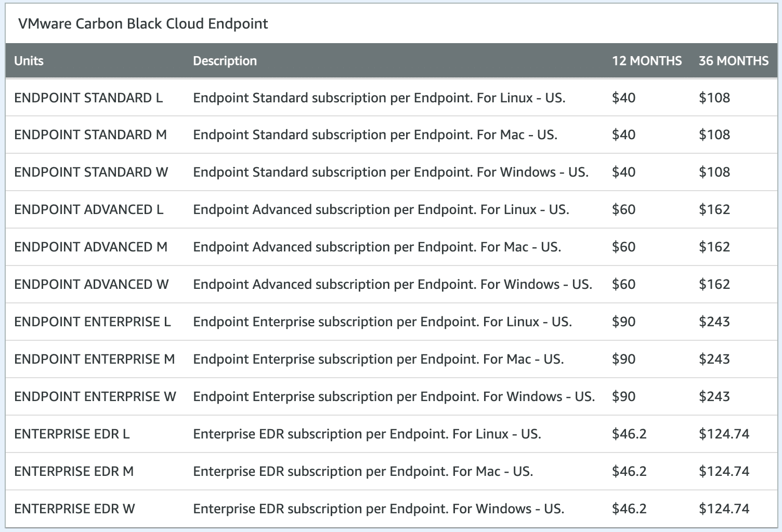Viewport: 782px width, 532px height.
Task: Click the Enterprise EDR Linux description text
Action: coord(367,434)
